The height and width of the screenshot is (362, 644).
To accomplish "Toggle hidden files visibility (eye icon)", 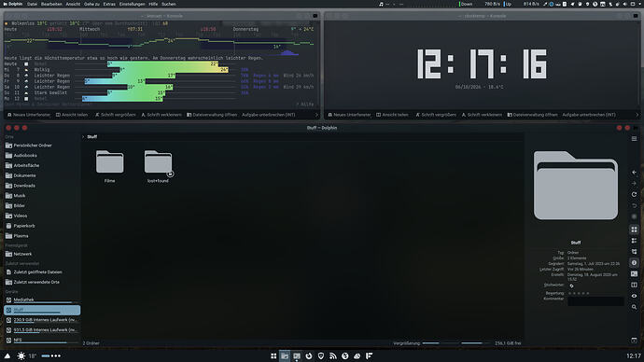I will [634, 296].
